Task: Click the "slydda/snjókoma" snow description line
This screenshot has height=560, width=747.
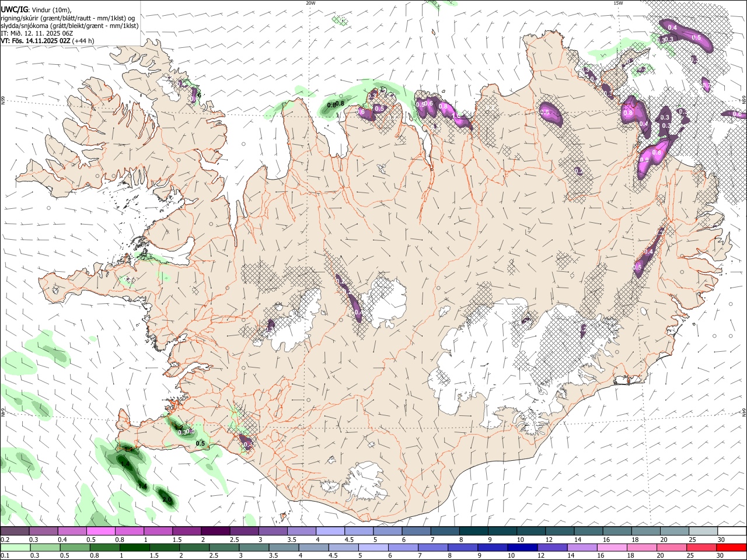Action: (x=69, y=26)
